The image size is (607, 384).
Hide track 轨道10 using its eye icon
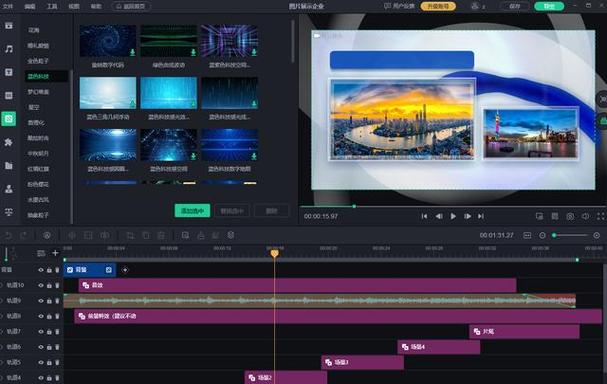(x=41, y=285)
